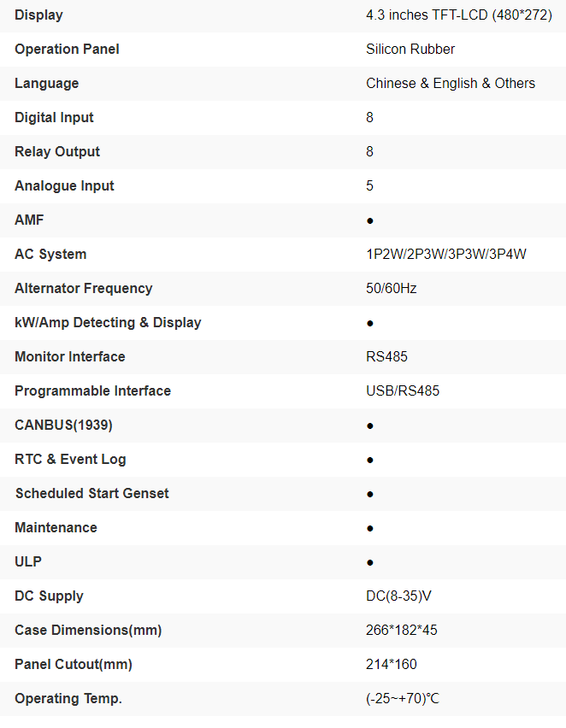Click the CANBUS(1939) bullet dot

tap(370, 426)
